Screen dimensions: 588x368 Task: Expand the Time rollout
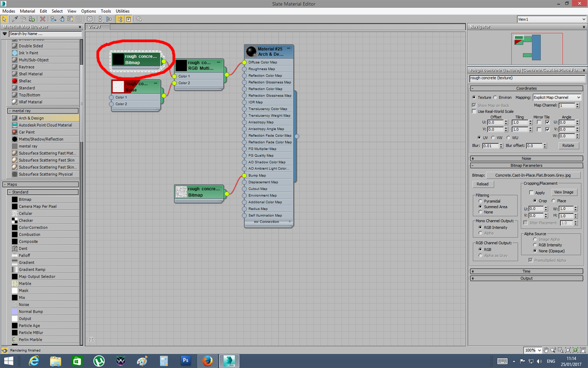pos(526,271)
